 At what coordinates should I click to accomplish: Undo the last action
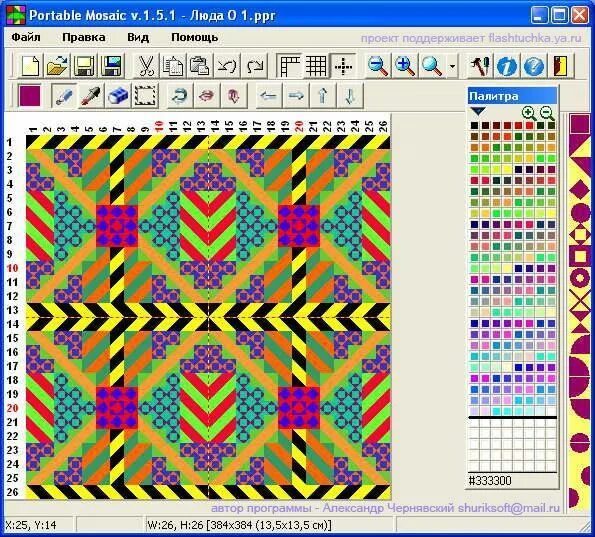pos(227,66)
